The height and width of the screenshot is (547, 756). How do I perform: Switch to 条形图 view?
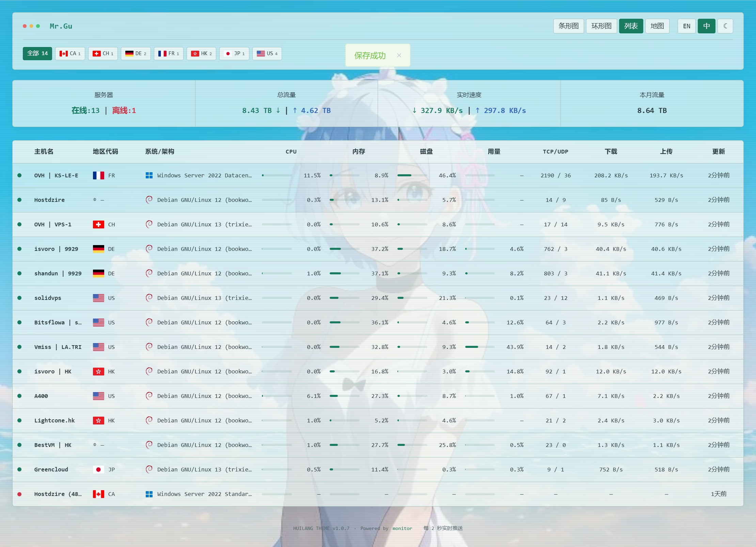569,26
